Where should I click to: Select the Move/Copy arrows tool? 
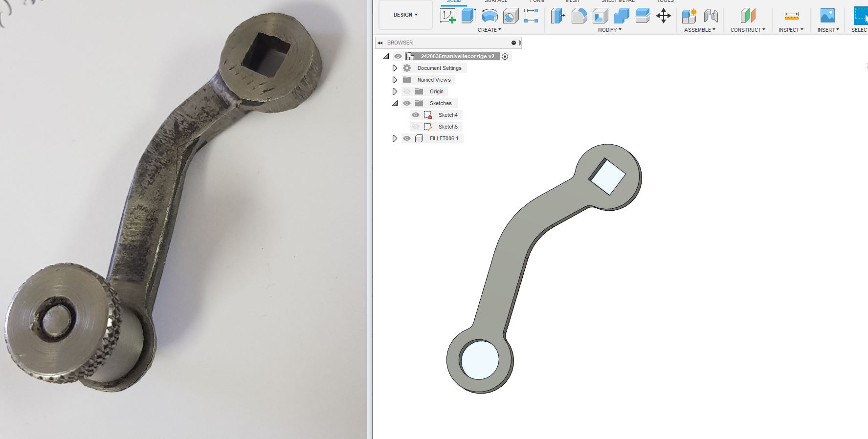coord(663,16)
